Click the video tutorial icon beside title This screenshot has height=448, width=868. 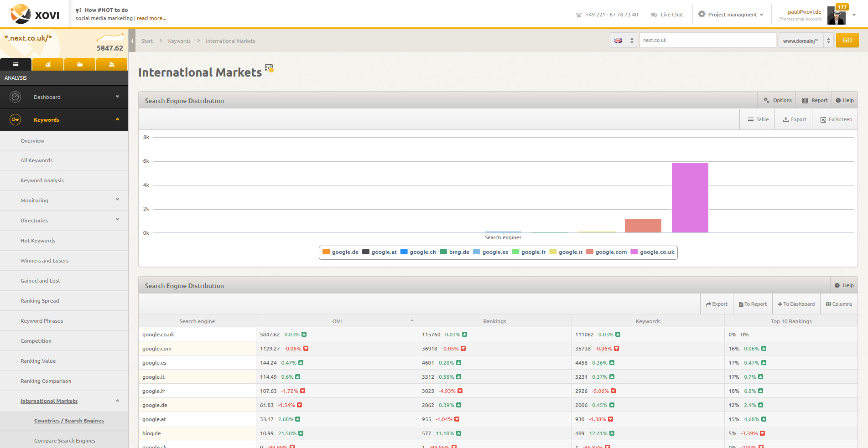[269, 68]
